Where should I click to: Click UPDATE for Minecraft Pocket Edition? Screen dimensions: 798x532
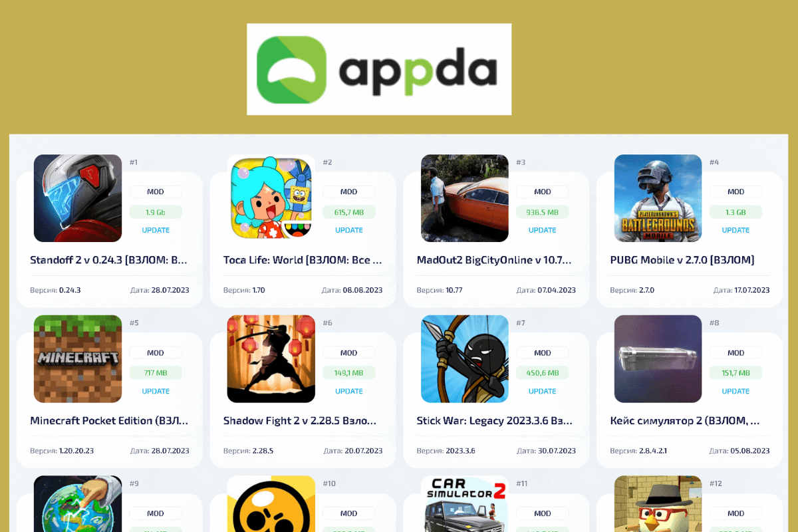click(156, 391)
